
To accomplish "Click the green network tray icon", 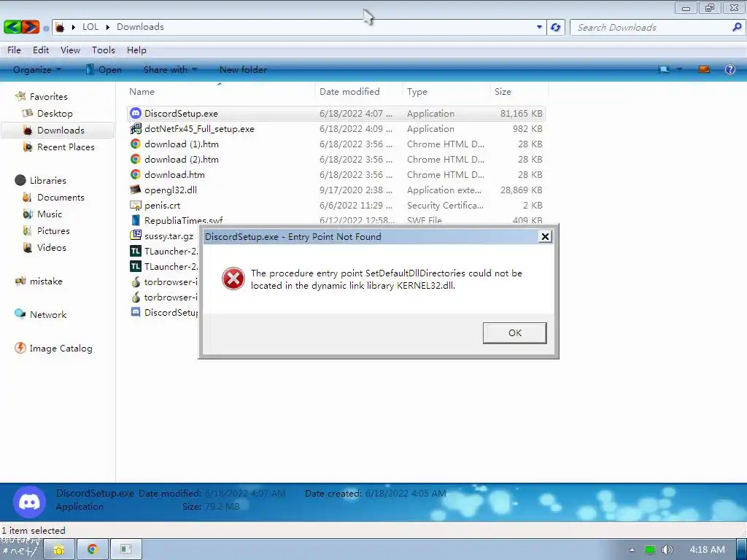I will (x=650, y=550).
